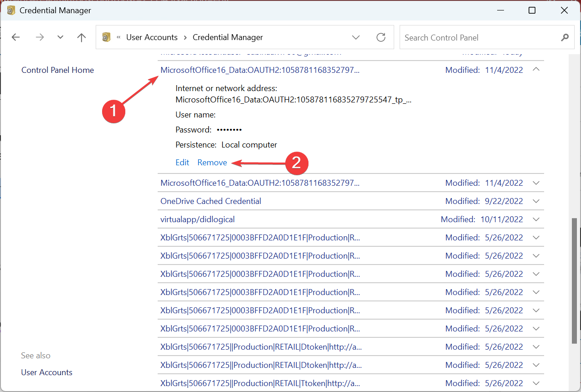This screenshot has width=581, height=392.
Task: Go up one level with the up arrow
Action: tap(82, 37)
